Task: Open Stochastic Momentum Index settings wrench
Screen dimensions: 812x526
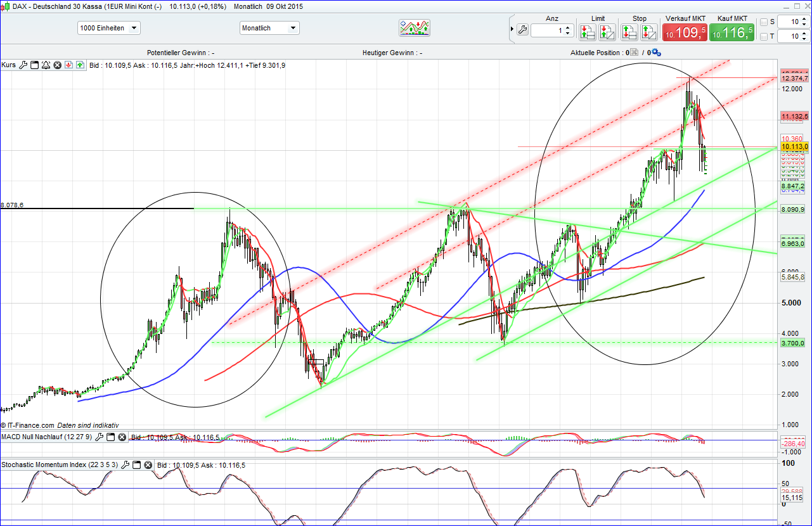Action: click(x=125, y=465)
